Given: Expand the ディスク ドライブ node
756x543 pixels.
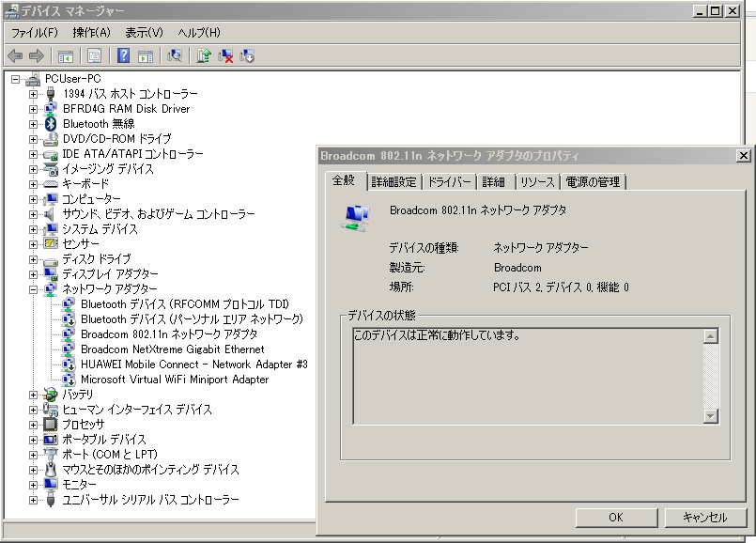Looking at the screenshot, I should (x=33, y=259).
